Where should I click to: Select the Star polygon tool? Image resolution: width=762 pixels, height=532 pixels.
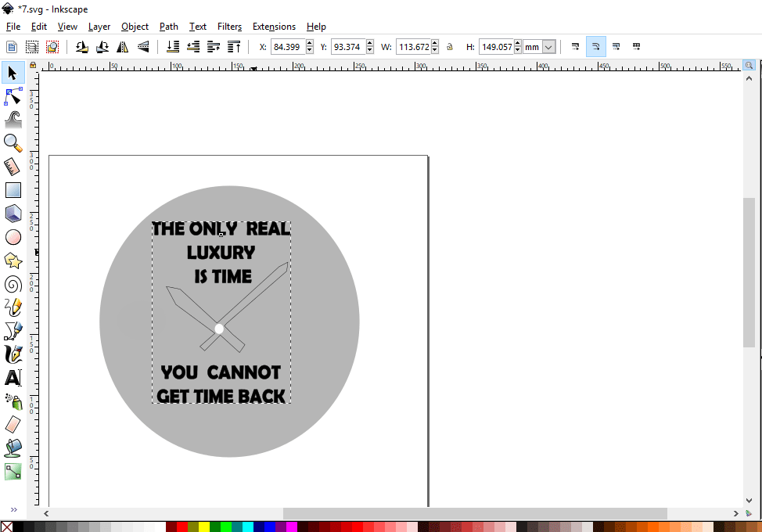[x=13, y=261]
